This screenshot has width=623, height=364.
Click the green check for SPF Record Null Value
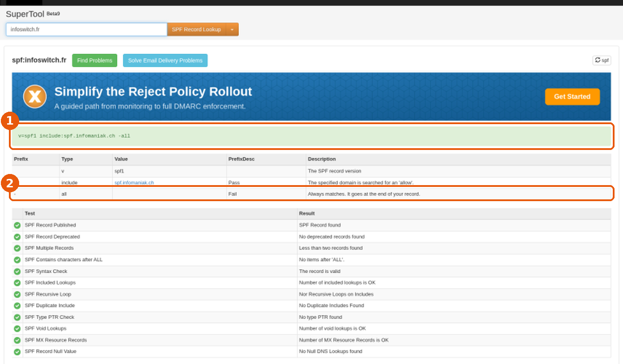pos(17,352)
